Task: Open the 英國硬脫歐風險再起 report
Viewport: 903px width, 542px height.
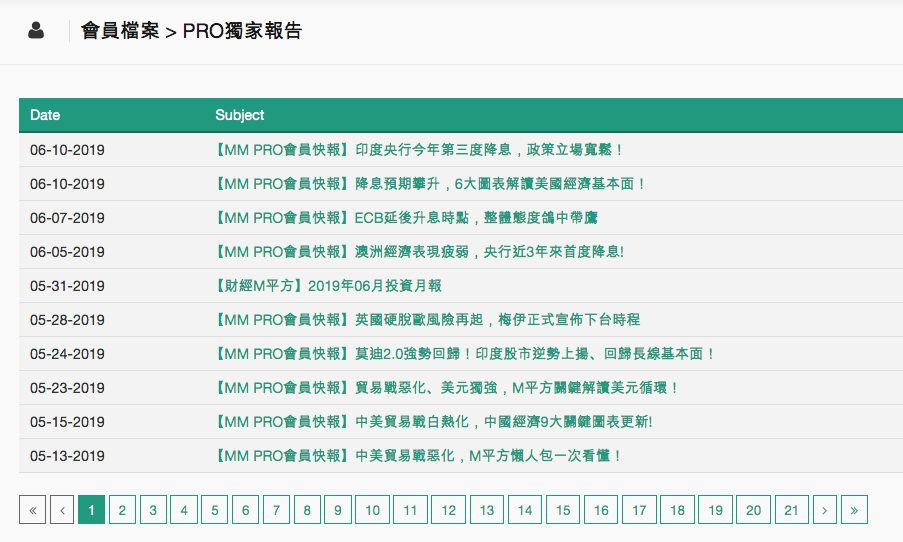Action: pyautogui.click(x=426, y=320)
